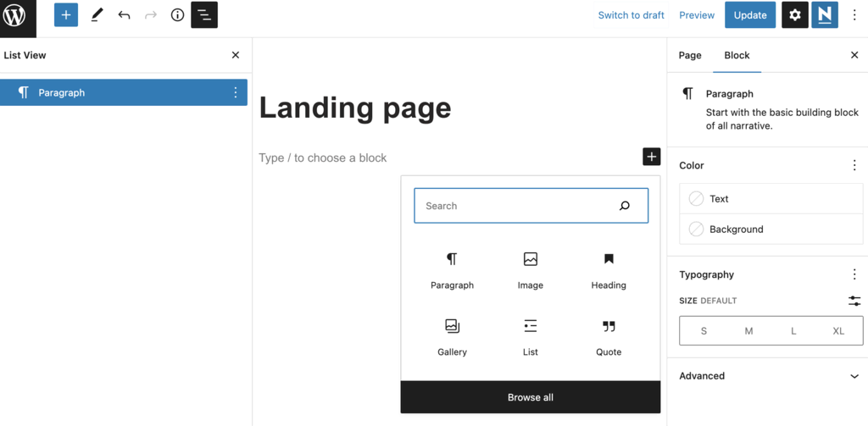Click the Undo arrow icon
868x426 pixels.
point(124,15)
